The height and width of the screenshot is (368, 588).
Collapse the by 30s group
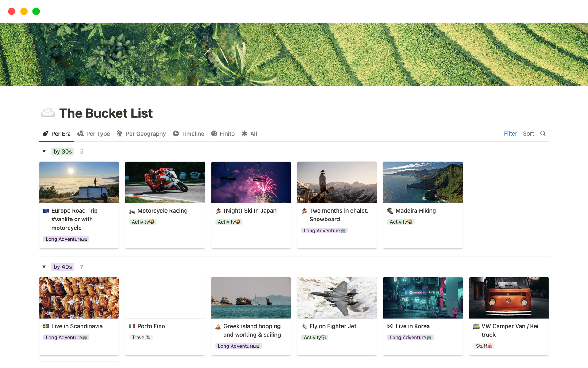point(44,151)
